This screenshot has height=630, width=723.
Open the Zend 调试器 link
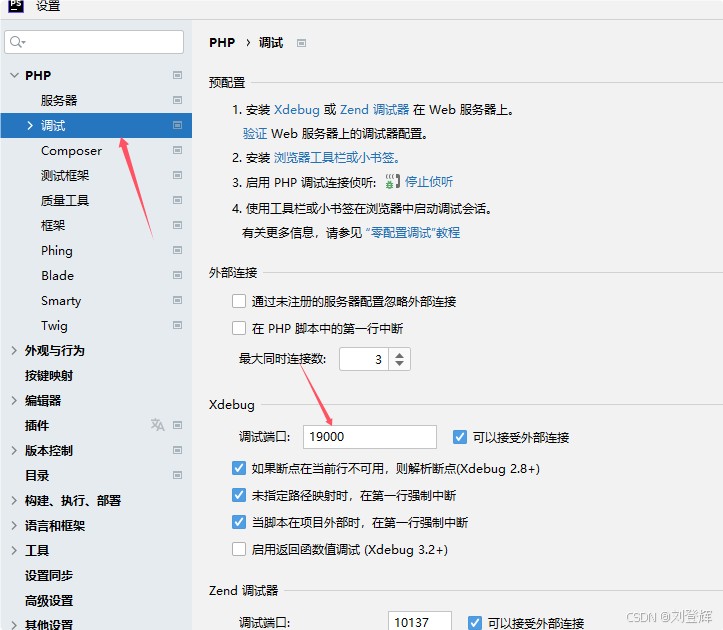[x=374, y=110]
